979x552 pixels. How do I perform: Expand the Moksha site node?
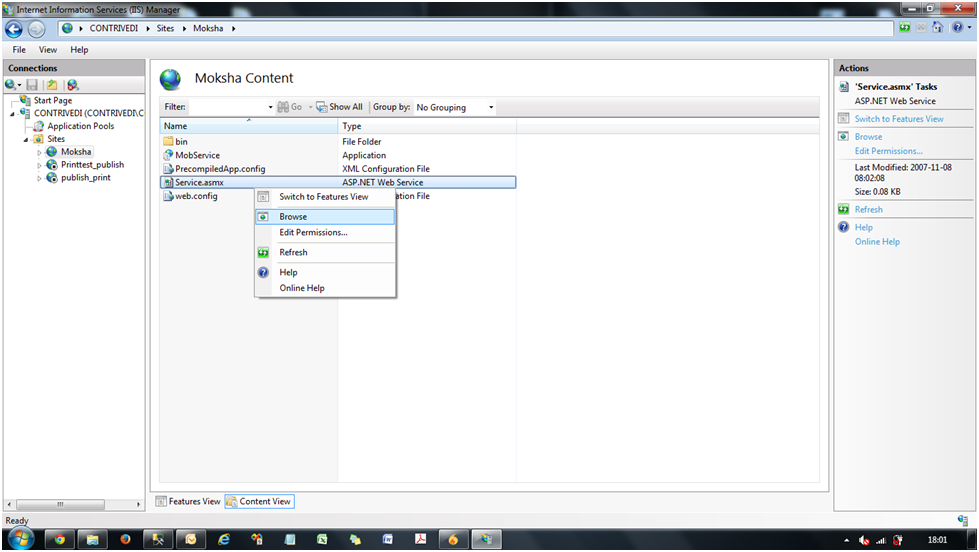click(39, 152)
